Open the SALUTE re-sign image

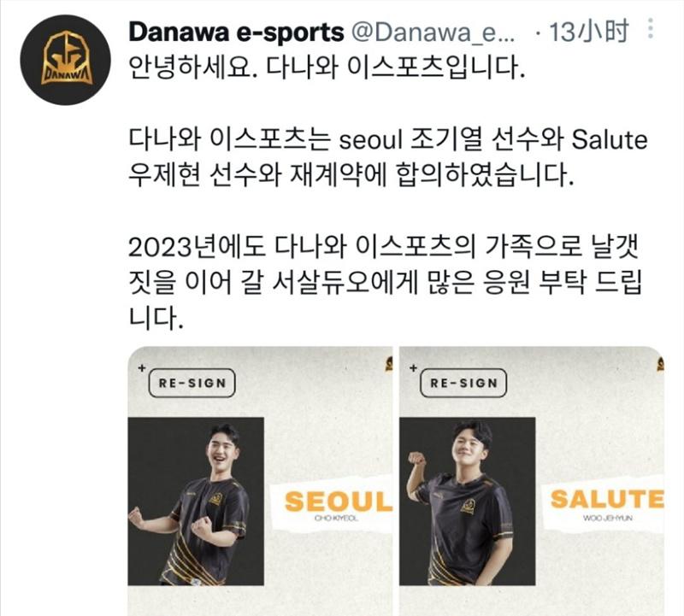click(532, 481)
